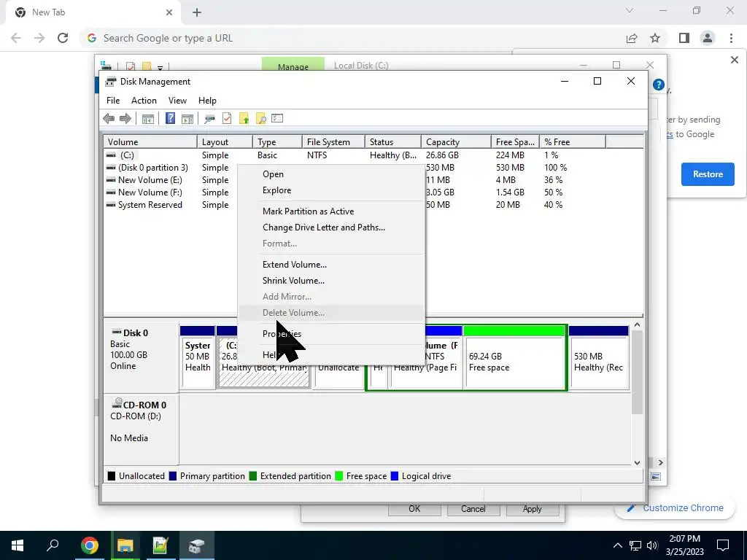Open the Chrome tab search chevron

630,10
